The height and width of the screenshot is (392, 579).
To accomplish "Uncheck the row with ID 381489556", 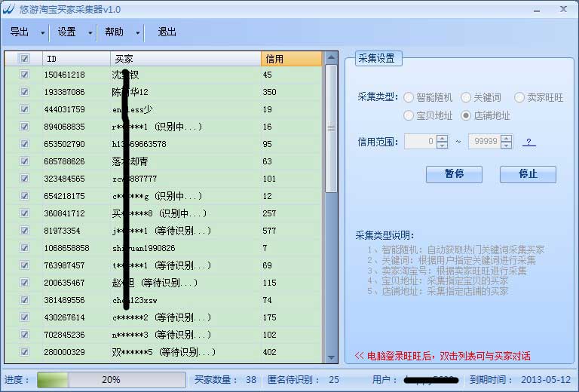I will click(x=24, y=300).
